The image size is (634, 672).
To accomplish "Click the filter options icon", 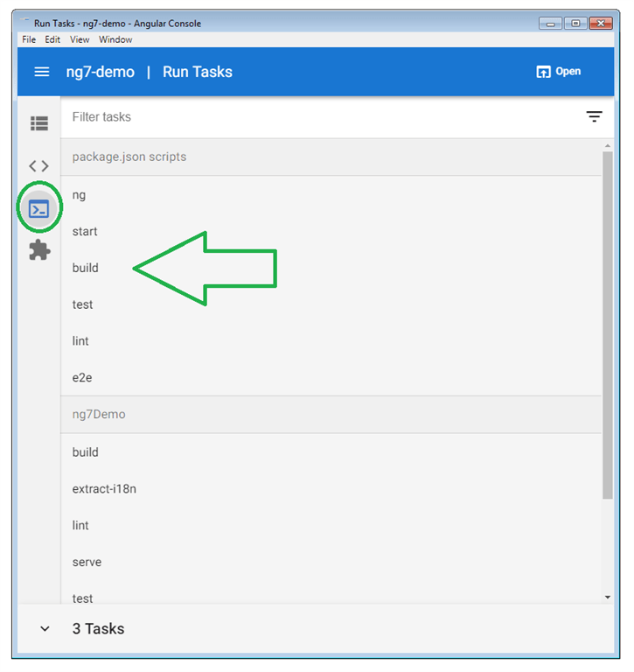I will pyautogui.click(x=594, y=116).
